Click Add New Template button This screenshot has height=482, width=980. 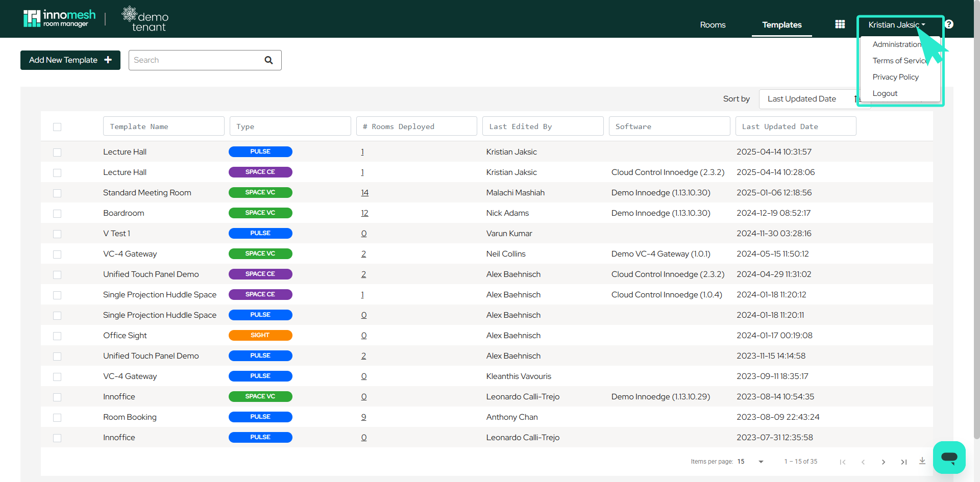point(70,60)
